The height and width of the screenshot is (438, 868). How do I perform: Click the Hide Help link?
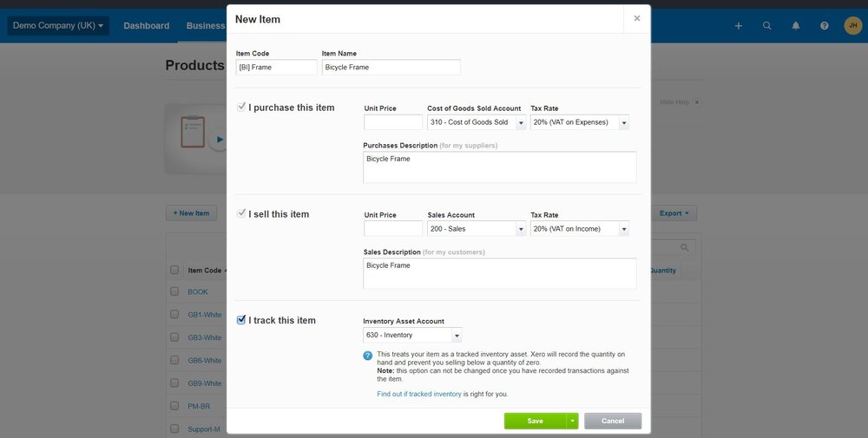click(674, 102)
